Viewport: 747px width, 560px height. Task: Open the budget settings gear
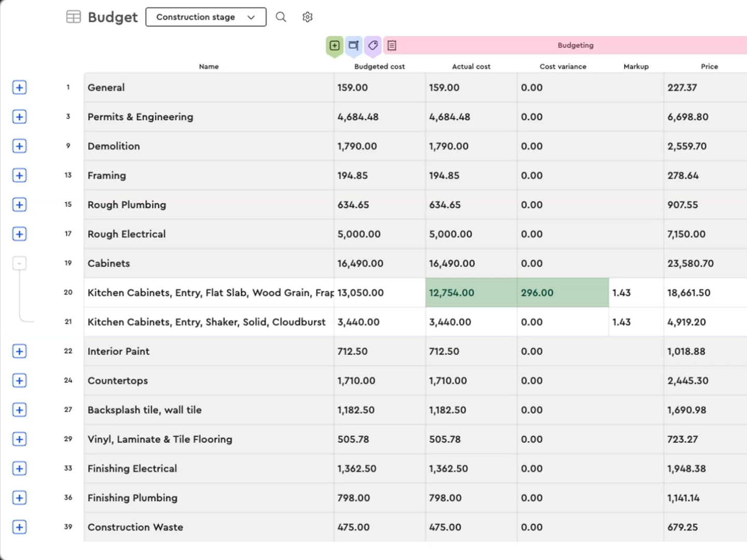pyautogui.click(x=307, y=17)
